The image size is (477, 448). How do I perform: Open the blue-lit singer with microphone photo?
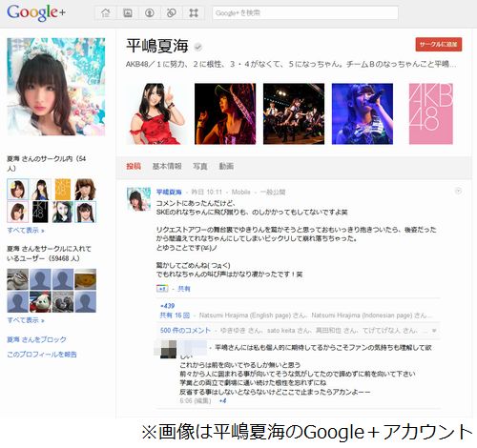coord(363,113)
